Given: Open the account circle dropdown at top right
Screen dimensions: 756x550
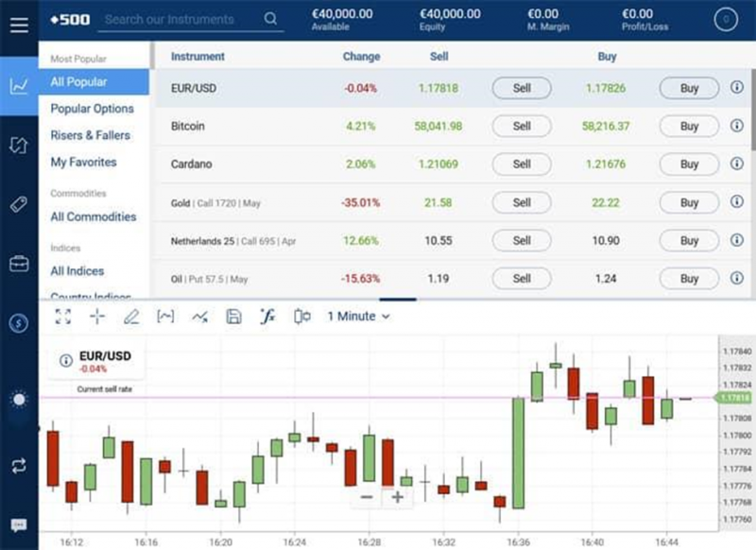Looking at the screenshot, I should [726, 20].
